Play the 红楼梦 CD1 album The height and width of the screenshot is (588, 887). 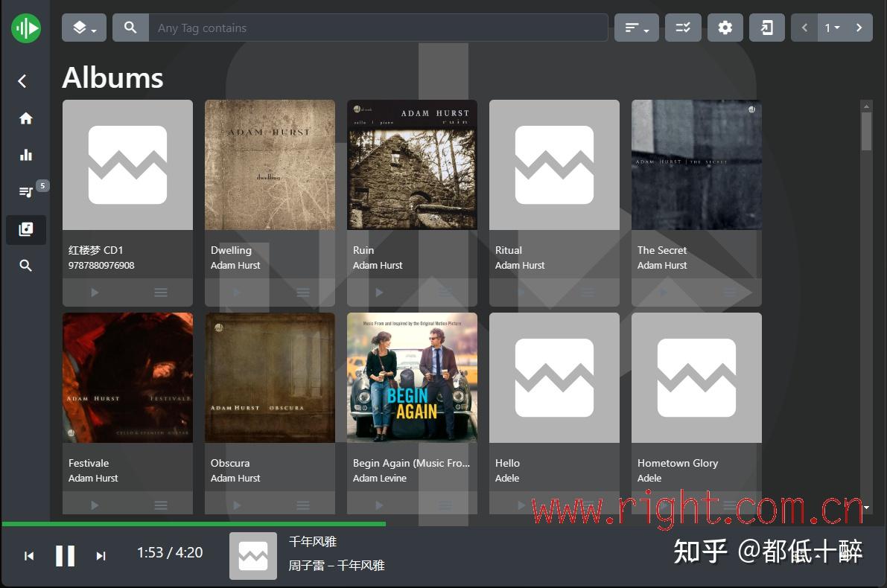(x=95, y=293)
